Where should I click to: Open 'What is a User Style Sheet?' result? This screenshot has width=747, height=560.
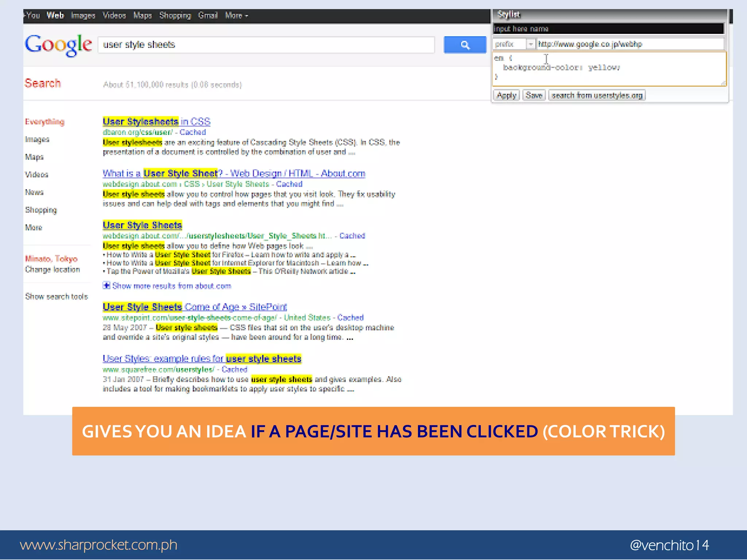click(x=234, y=173)
